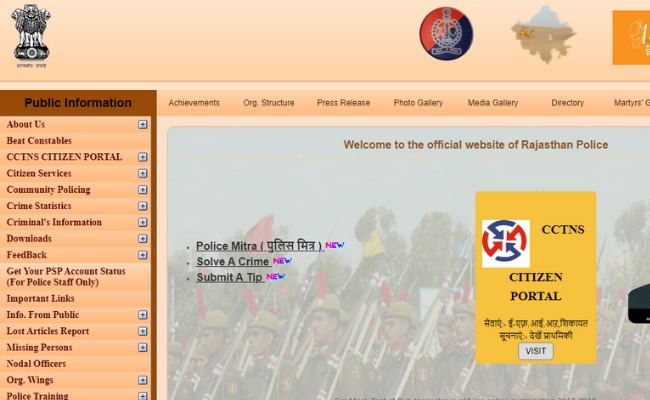The image size is (650, 400).
Task: Click the Info. From Public label
Action: 43,315
